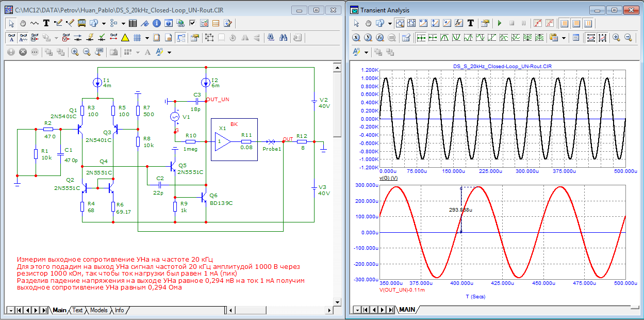Toggle the checkbox icon in schematic toolbar
This screenshot has width=644, height=320.
click(192, 23)
